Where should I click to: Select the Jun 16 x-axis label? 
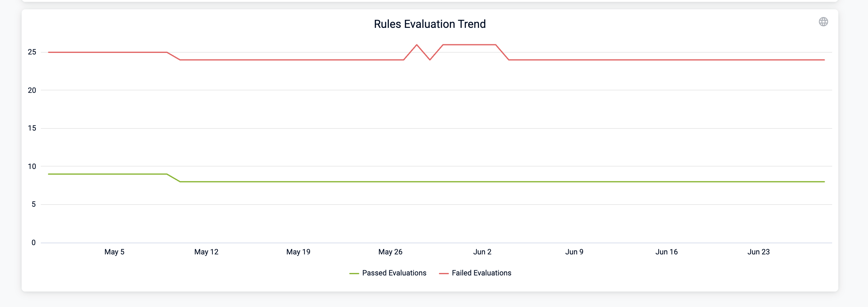tap(666, 252)
